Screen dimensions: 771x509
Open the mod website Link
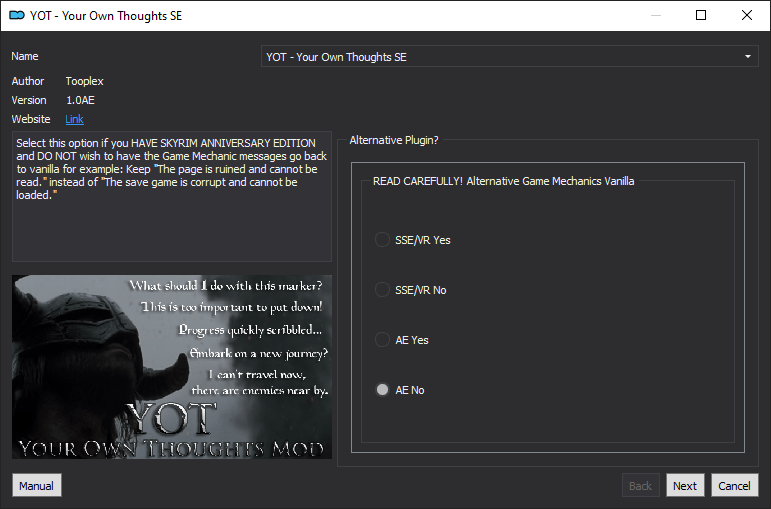(74, 119)
